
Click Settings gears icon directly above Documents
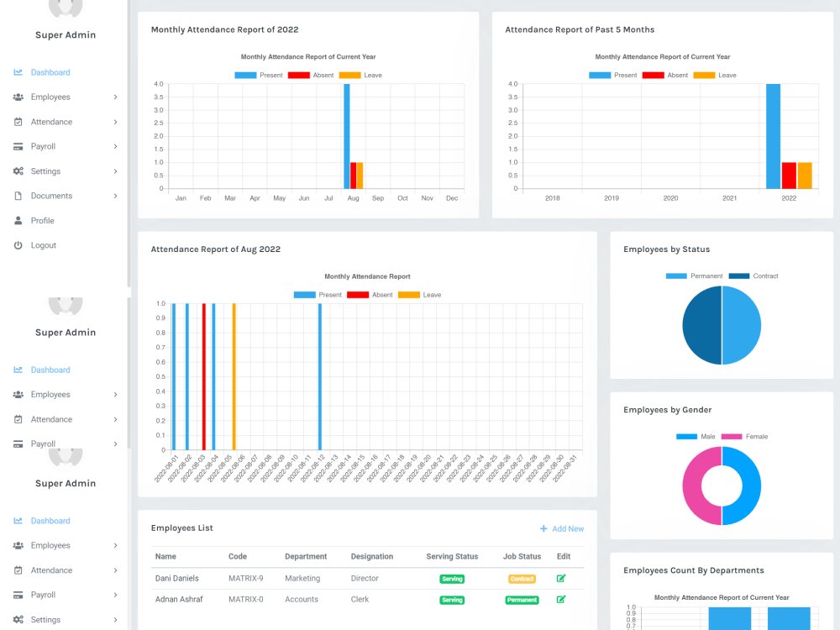tap(18, 171)
